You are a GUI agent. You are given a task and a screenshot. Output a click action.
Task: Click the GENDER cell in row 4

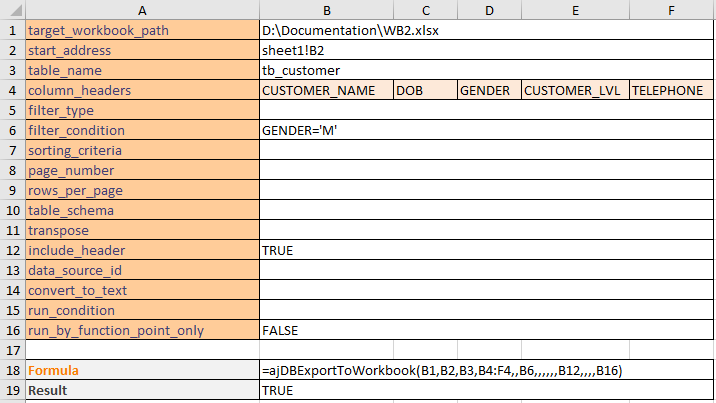tap(490, 90)
